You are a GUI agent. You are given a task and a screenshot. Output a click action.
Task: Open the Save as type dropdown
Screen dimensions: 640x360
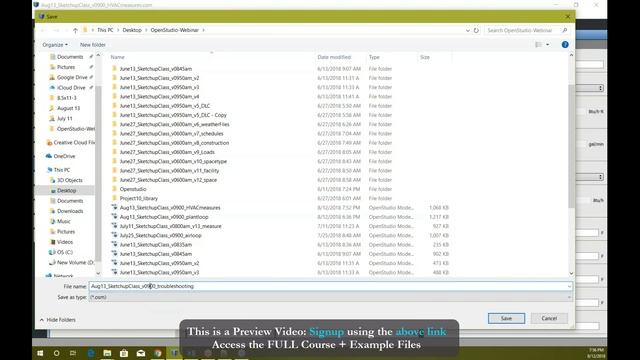[x=330, y=297]
